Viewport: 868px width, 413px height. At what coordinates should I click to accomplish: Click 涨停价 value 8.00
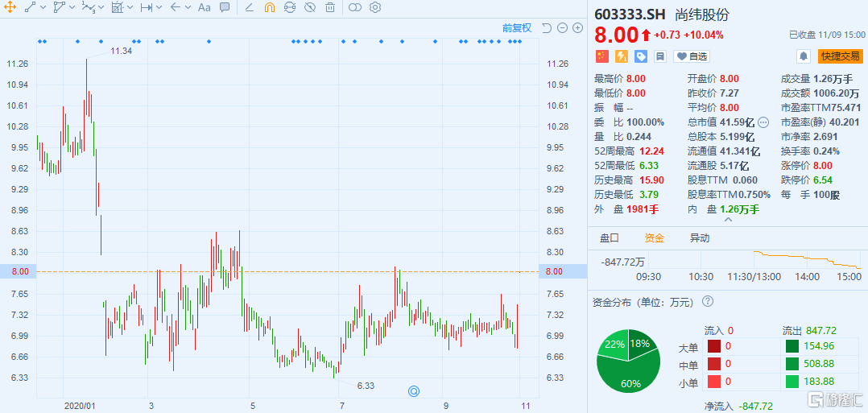click(x=823, y=165)
